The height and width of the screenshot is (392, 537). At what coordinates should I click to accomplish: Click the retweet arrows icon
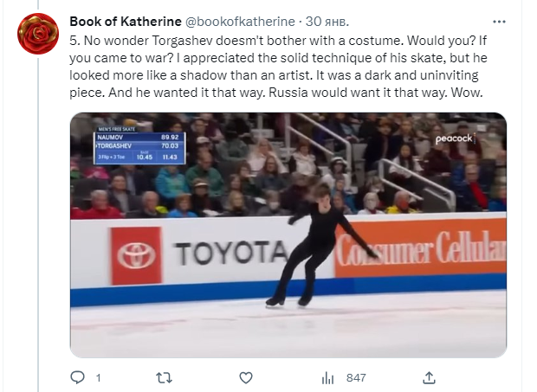pyautogui.click(x=162, y=377)
